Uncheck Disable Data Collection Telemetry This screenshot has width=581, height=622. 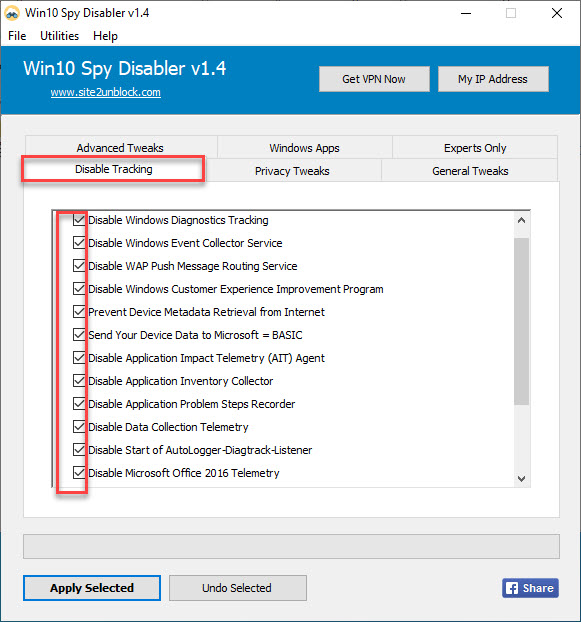pyautogui.click(x=79, y=427)
